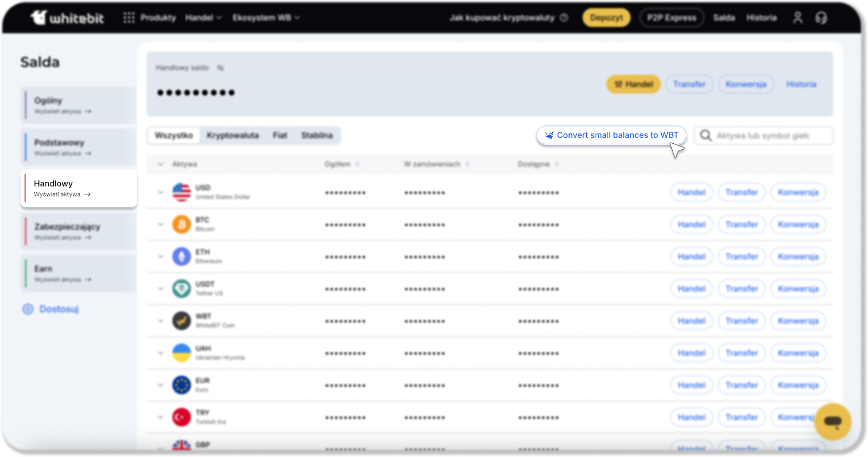Click the headset support icon

click(x=821, y=18)
